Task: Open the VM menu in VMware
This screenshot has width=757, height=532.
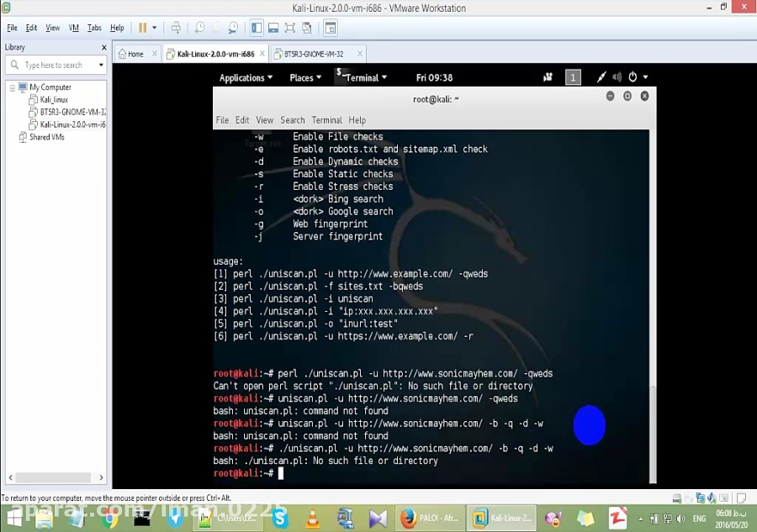Action: [x=74, y=27]
